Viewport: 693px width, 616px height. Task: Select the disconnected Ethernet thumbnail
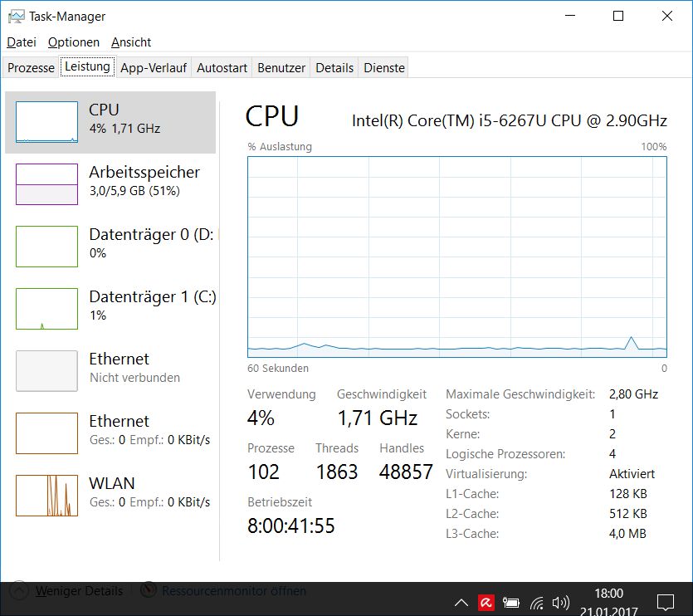[x=46, y=371]
